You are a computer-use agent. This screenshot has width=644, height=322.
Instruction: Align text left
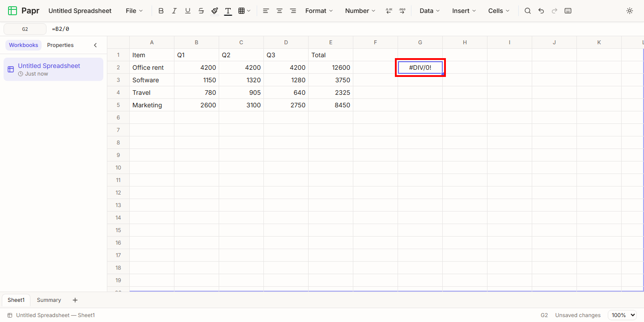coord(266,11)
